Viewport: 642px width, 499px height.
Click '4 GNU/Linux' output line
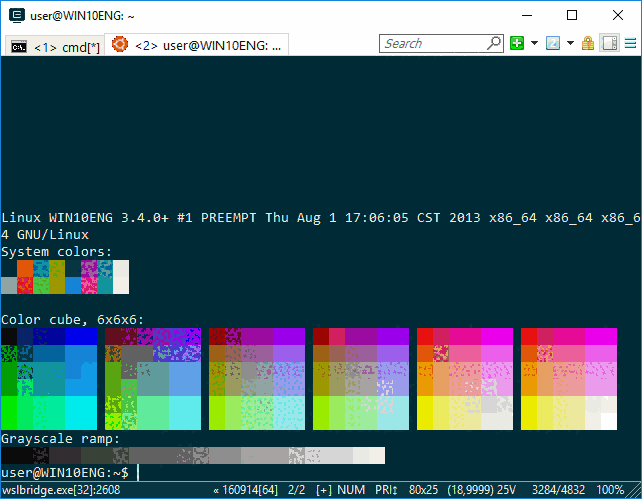pos(45,235)
